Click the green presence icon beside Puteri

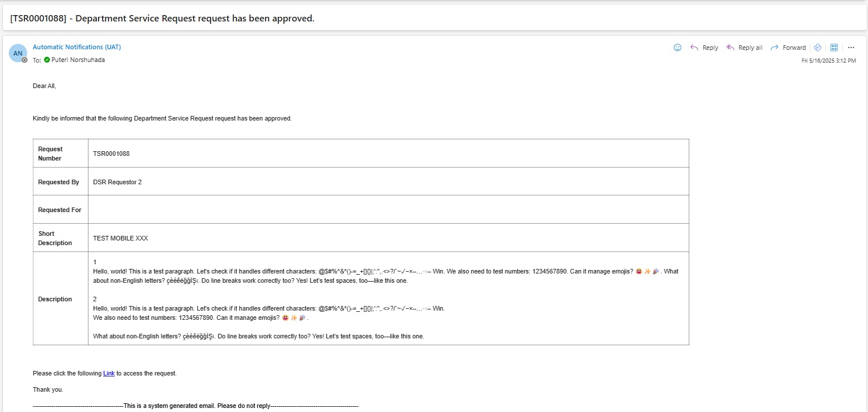47,60
